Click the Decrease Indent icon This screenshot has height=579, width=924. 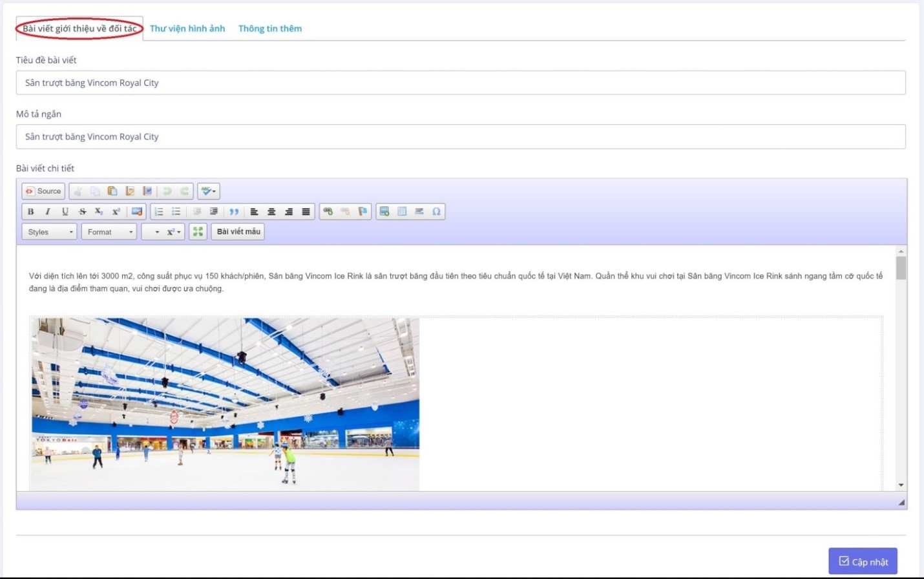point(197,212)
